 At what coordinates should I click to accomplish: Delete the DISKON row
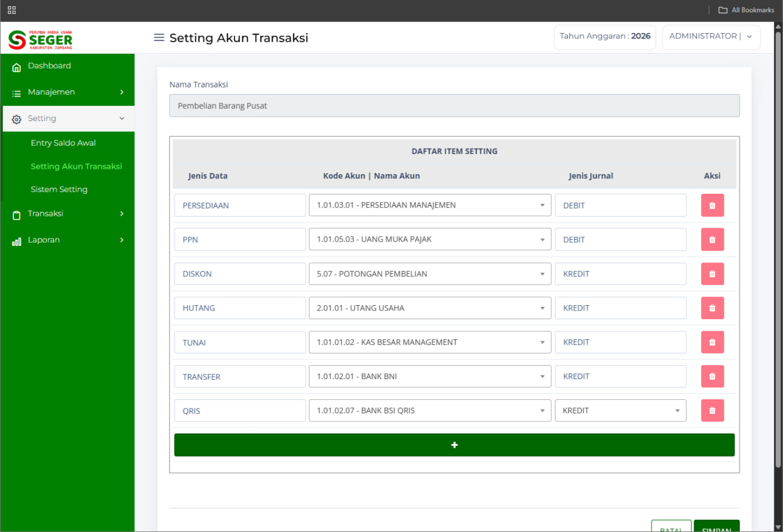(x=712, y=274)
